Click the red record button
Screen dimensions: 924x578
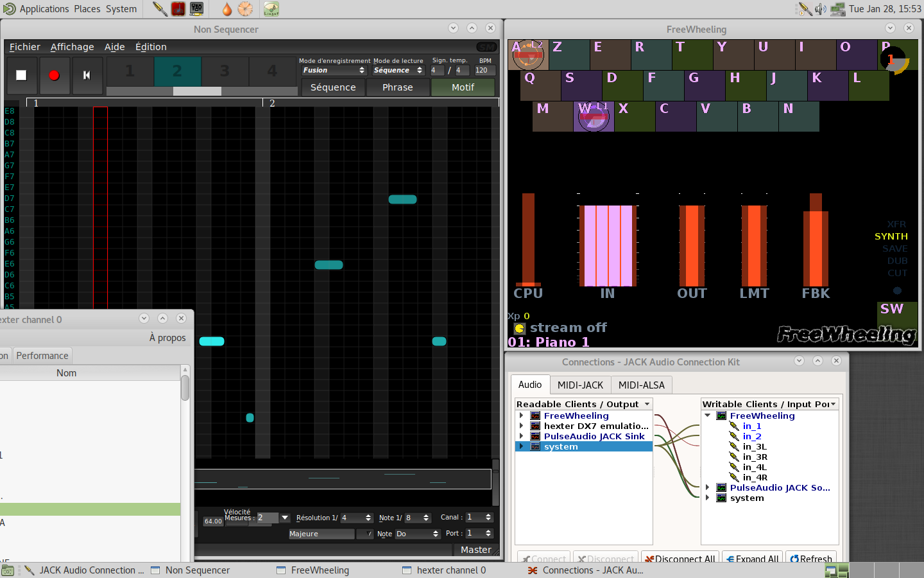(x=54, y=75)
